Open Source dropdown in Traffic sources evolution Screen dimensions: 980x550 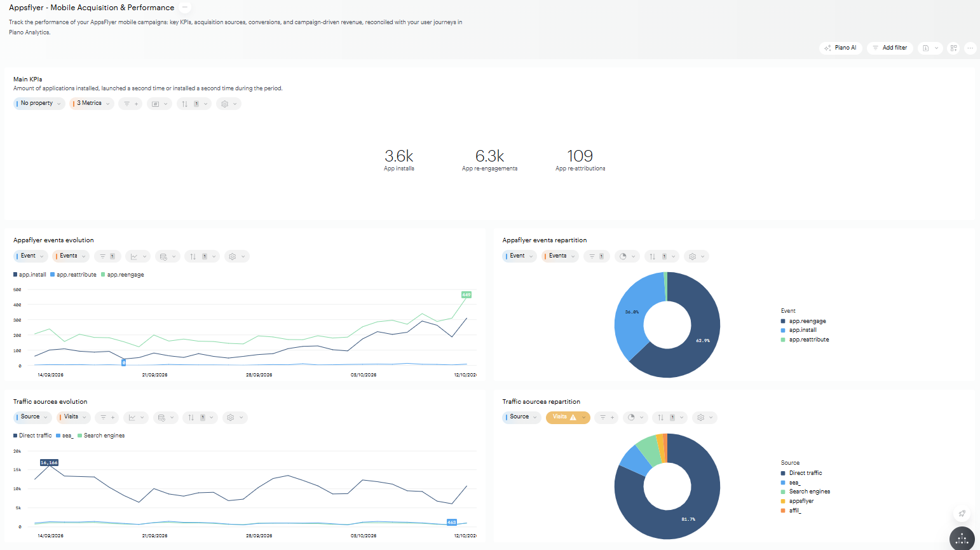32,418
